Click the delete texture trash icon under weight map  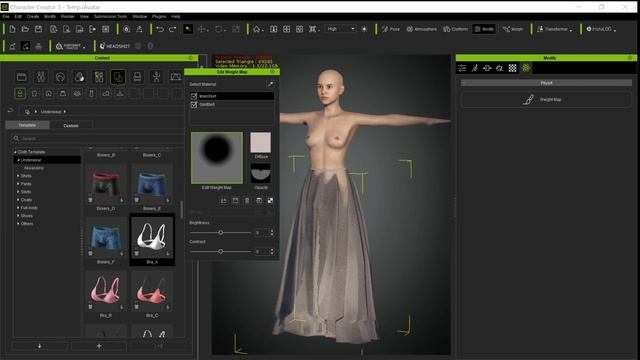click(247, 201)
